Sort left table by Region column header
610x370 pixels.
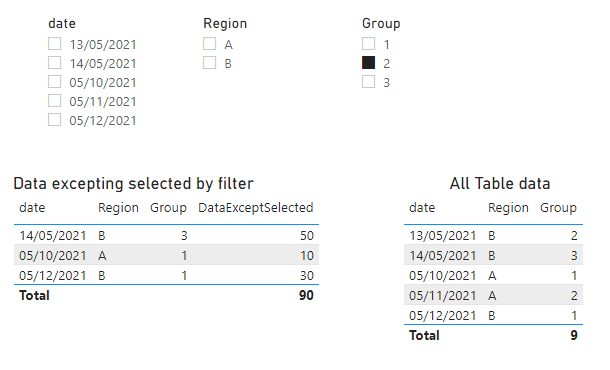click(x=118, y=208)
